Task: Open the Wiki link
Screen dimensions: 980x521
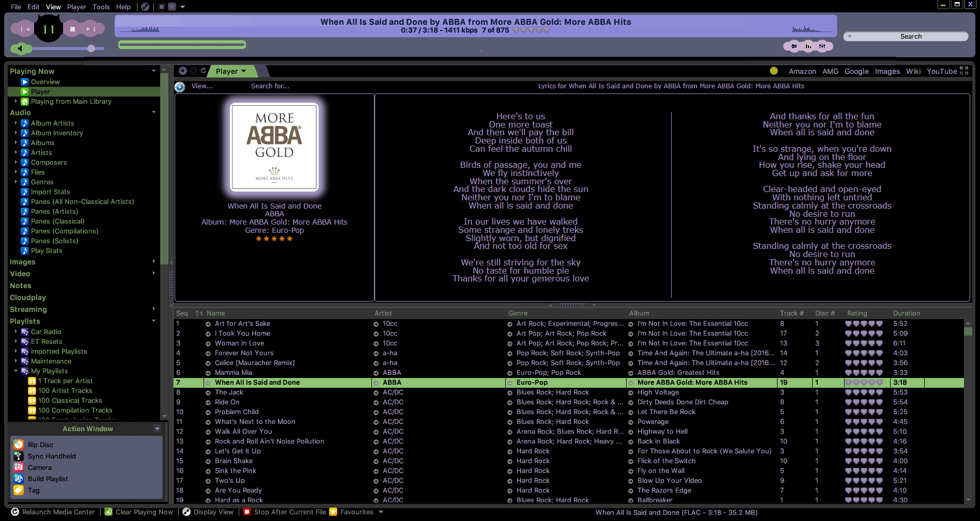Action: (x=913, y=71)
